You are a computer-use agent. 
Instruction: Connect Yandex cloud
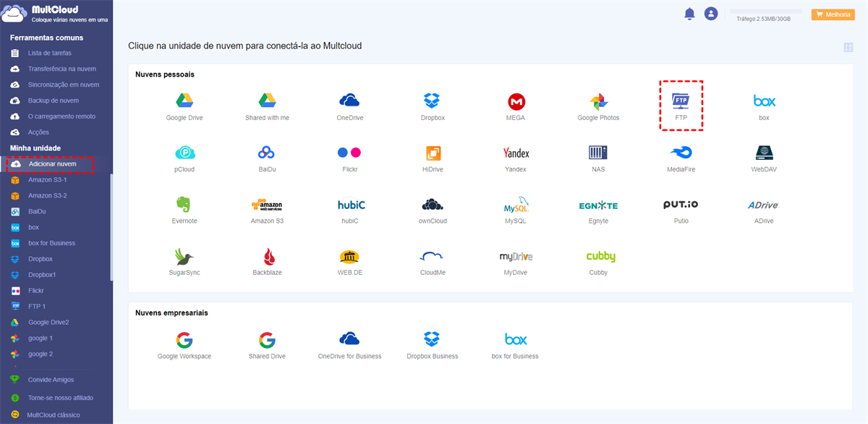(516, 158)
